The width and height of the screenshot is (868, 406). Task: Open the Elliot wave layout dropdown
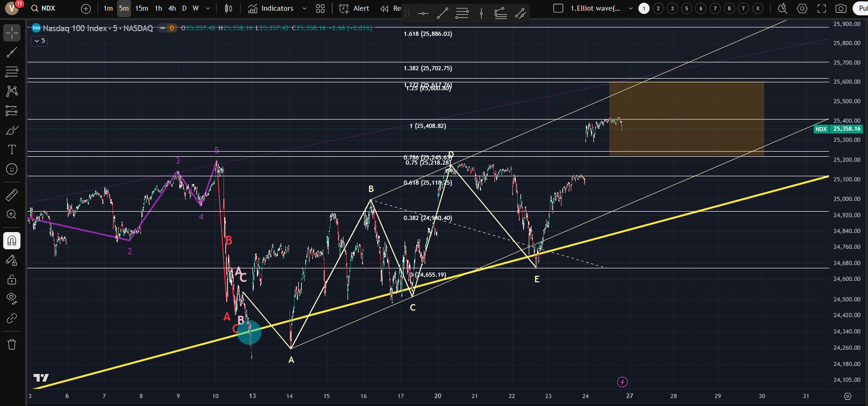[x=631, y=8]
